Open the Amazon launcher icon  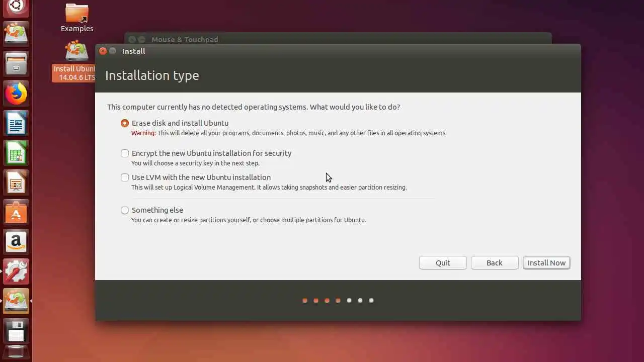coord(16,242)
